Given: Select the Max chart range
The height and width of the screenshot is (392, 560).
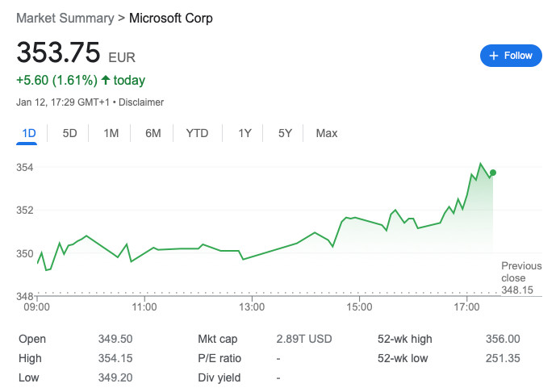Looking at the screenshot, I should click(327, 134).
